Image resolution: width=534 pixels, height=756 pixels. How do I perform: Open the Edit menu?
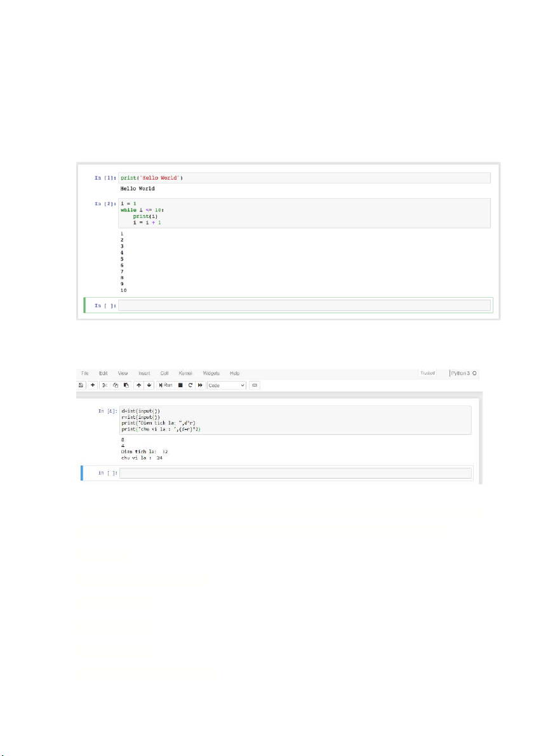tap(103, 373)
